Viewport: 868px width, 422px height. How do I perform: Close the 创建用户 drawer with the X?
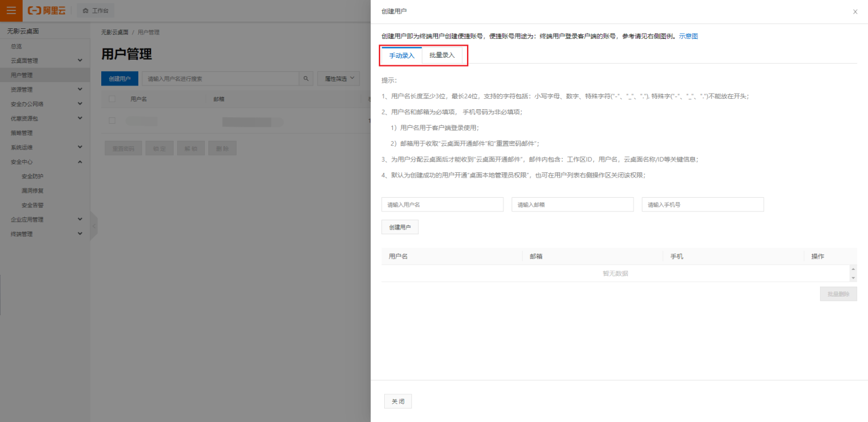click(x=855, y=12)
